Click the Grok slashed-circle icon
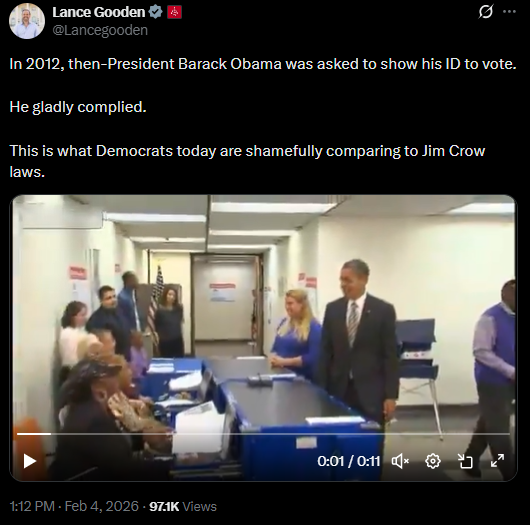Screen dimensions: 530x525 pos(486,12)
